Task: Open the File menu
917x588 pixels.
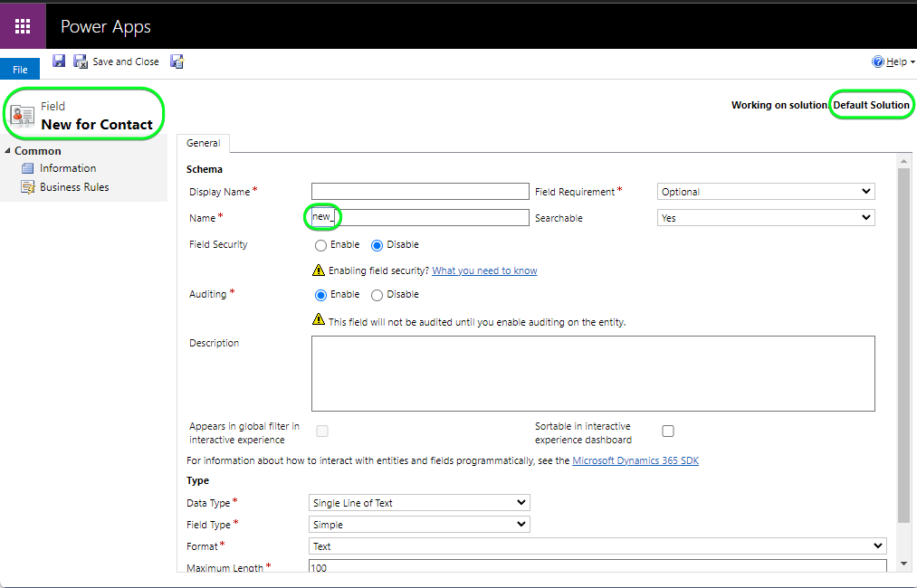Action: click(20, 69)
